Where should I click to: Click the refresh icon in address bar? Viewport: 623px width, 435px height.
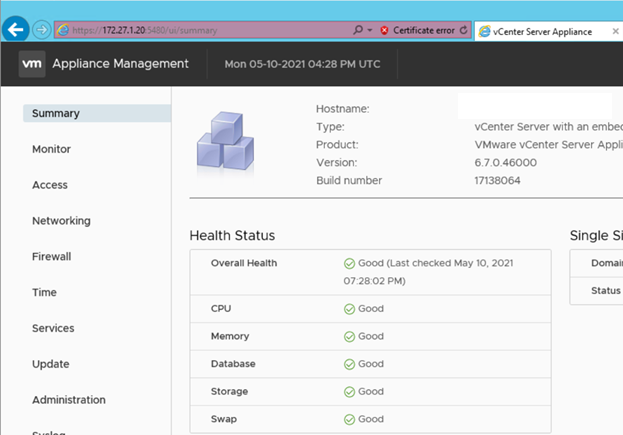pyautogui.click(x=463, y=31)
